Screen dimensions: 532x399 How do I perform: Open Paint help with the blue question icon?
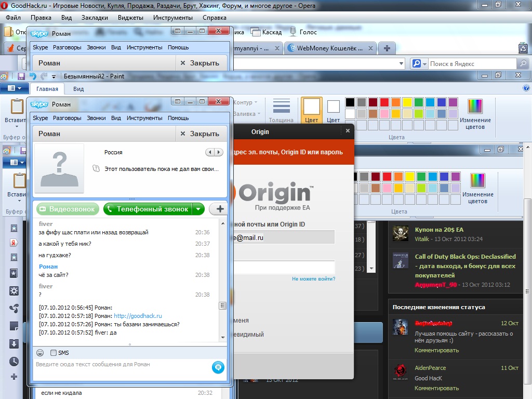coord(526,88)
